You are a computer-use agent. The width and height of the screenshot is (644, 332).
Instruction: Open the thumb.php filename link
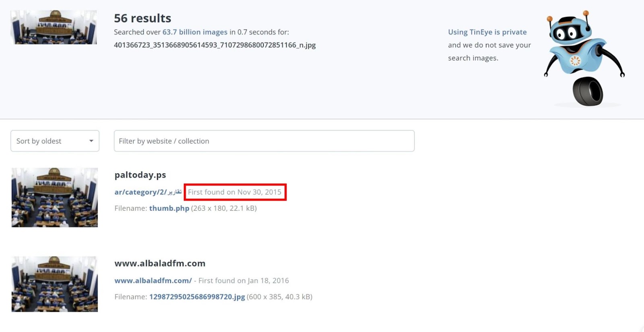[x=169, y=208]
